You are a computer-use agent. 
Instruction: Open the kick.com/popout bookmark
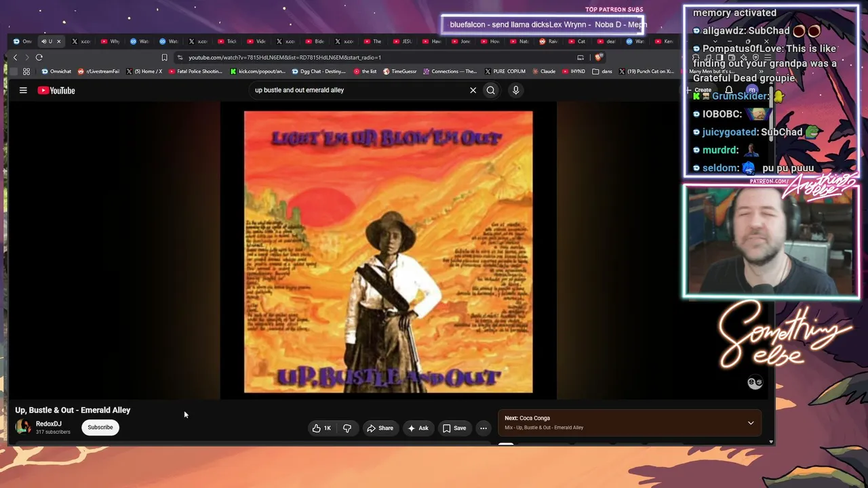(258, 71)
